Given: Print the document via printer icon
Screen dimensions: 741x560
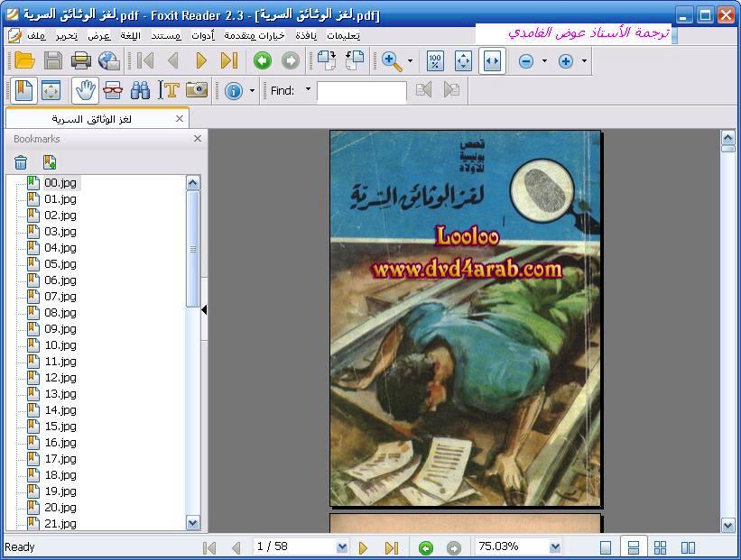Looking at the screenshot, I should point(81,61).
